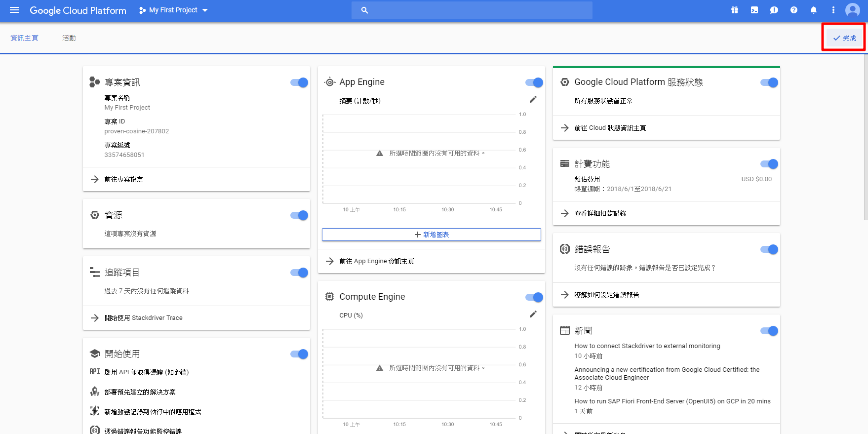
Task: Activate Cloud Shell terminal icon
Action: pyautogui.click(x=754, y=10)
